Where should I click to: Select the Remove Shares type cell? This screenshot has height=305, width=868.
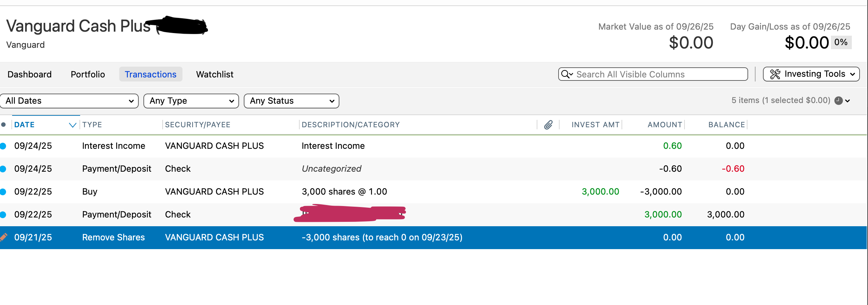[113, 238]
